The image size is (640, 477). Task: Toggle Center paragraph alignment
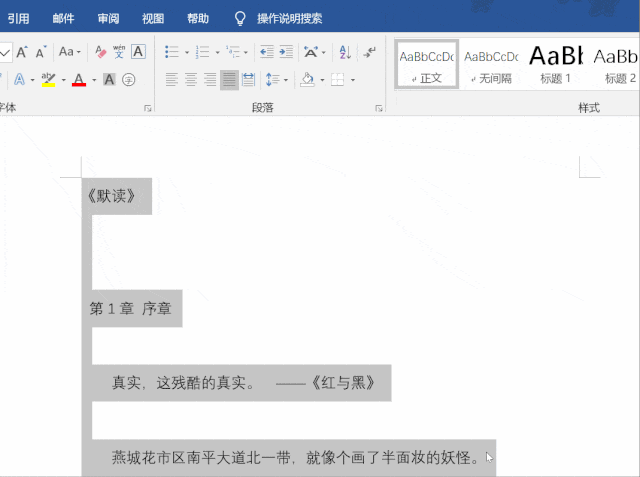coord(191,80)
